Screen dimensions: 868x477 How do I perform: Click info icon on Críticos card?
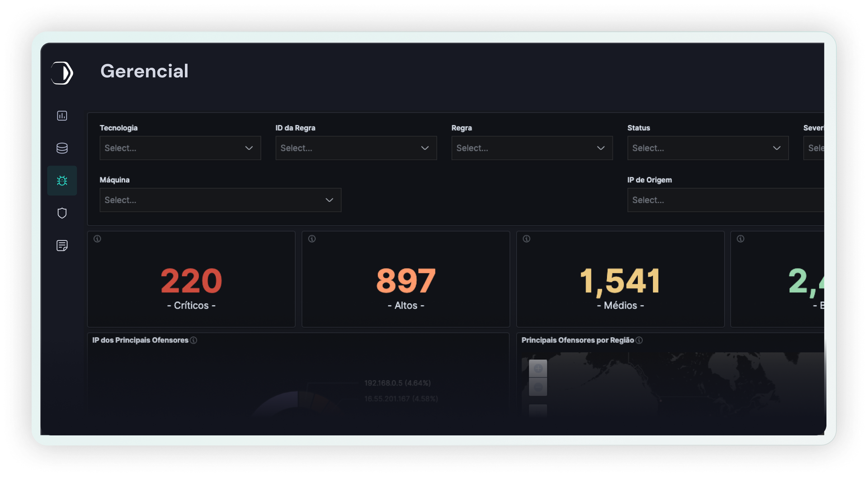tap(97, 239)
